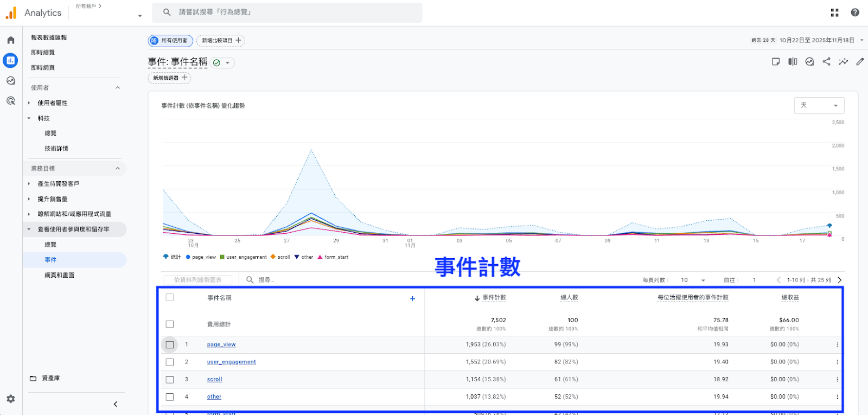Open 網頁和畫面 in the sidebar

(x=60, y=275)
